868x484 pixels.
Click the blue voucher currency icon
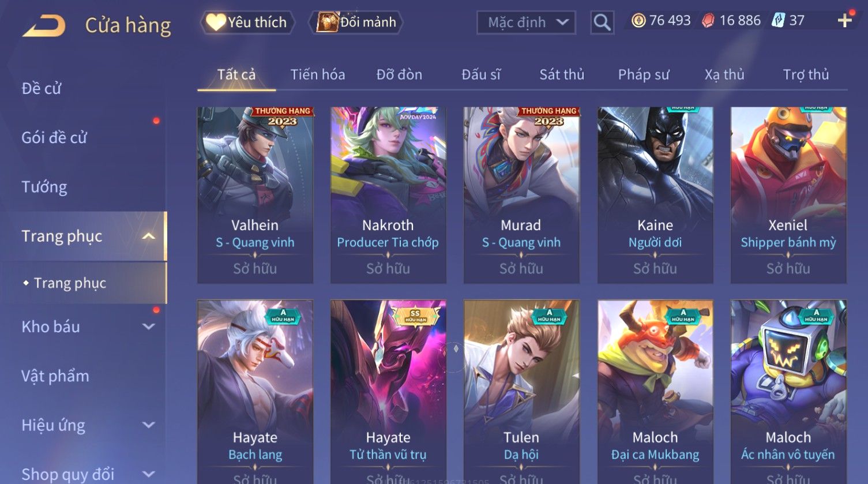(779, 21)
